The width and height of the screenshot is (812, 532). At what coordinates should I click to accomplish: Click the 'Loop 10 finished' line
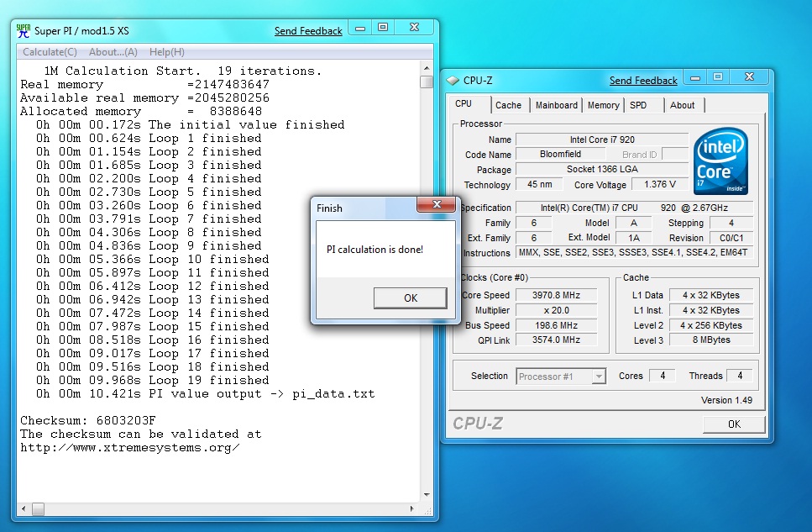[x=153, y=259]
